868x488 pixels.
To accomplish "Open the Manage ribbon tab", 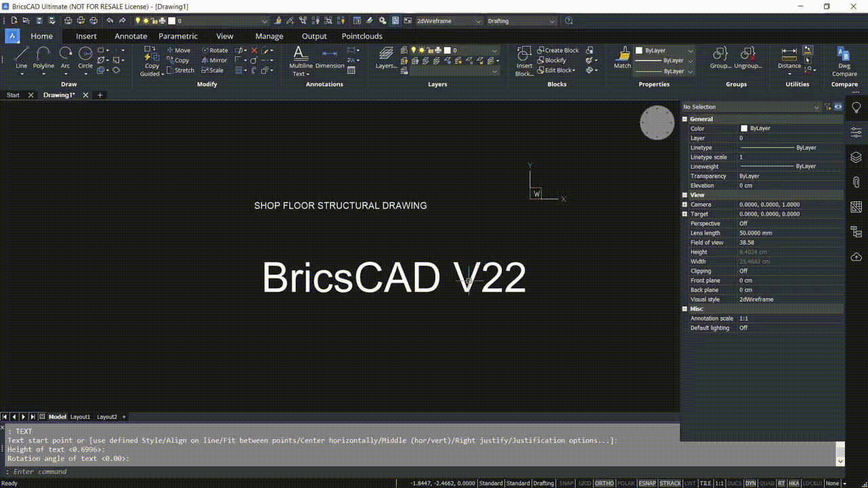I will click(x=269, y=36).
